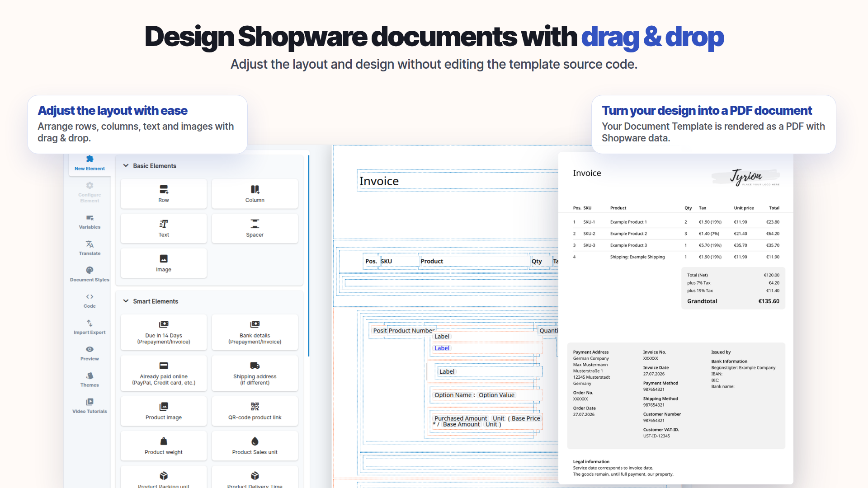Select the Product Number variable on canvas
This screenshot has width=868, height=488.
(x=411, y=331)
